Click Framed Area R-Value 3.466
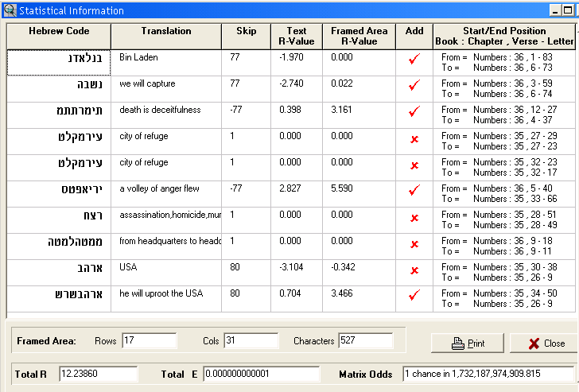579x392 pixels. click(342, 293)
